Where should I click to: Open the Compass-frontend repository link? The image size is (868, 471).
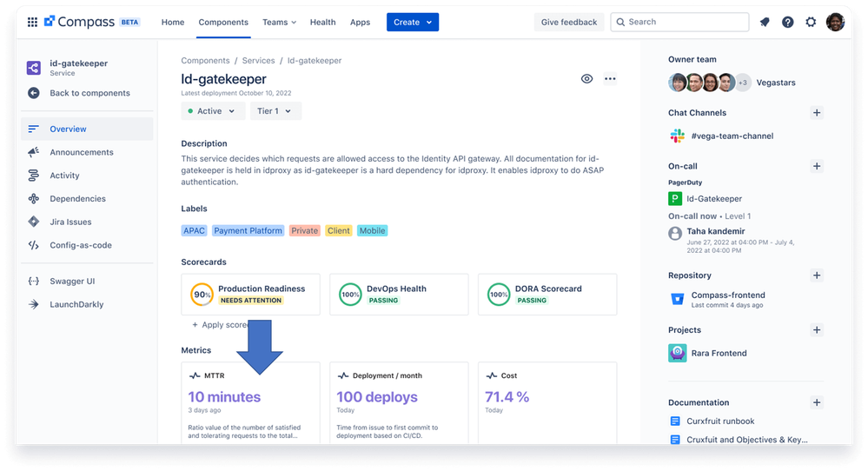pyautogui.click(x=728, y=295)
